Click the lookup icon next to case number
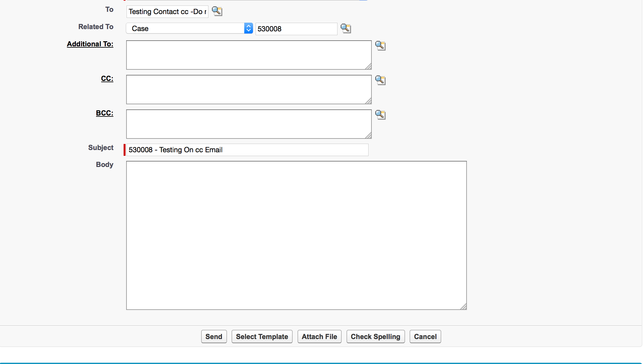 (346, 28)
